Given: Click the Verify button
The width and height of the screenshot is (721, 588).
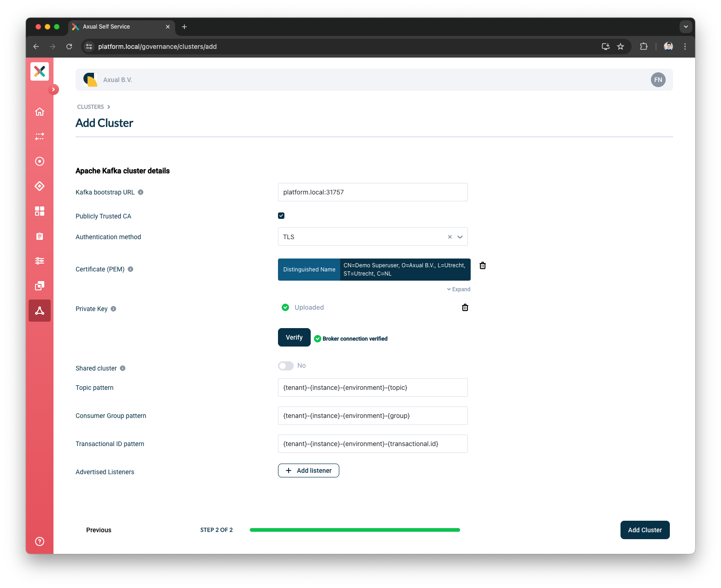Looking at the screenshot, I should (x=294, y=337).
